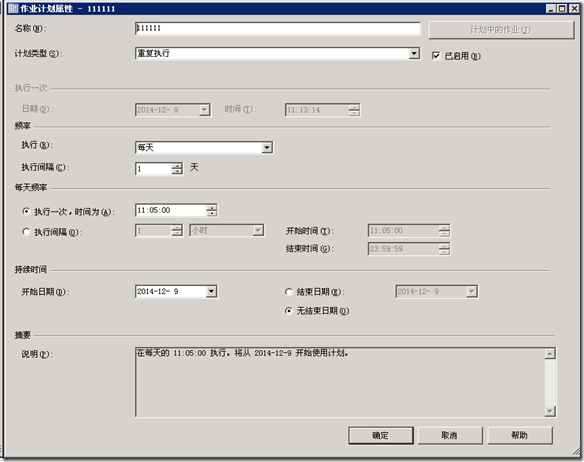The width and height of the screenshot is (584, 462).
Task: Click the 取消 button
Action: click(450, 435)
